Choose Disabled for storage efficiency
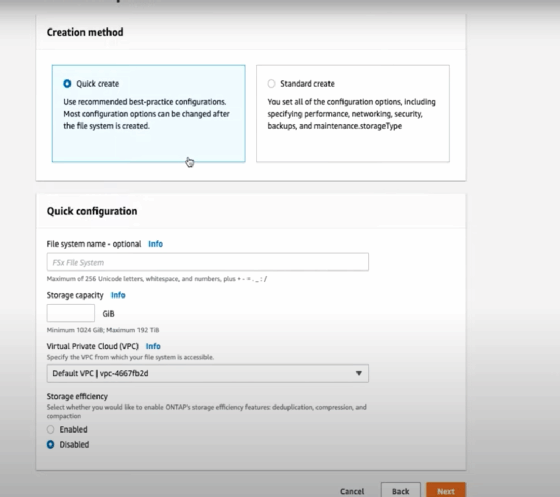The height and width of the screenshot is (497, 560). (x=50, y=445)
